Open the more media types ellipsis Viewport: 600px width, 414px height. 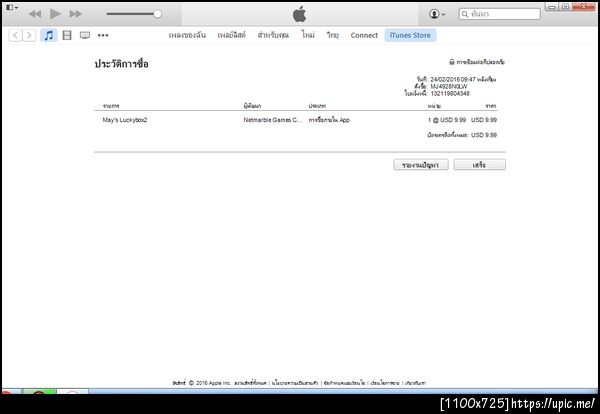103,35
